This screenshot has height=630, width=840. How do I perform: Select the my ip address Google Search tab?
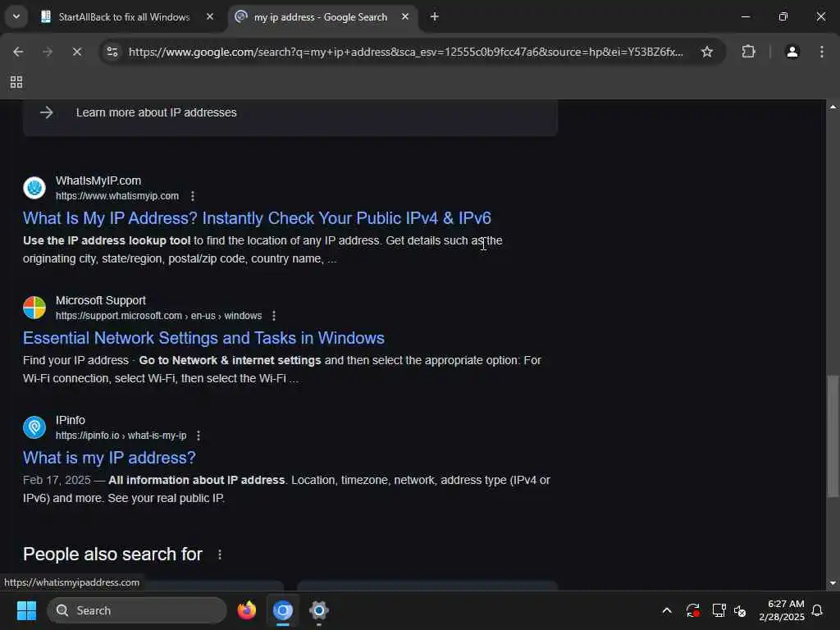[x=321, y=17]
